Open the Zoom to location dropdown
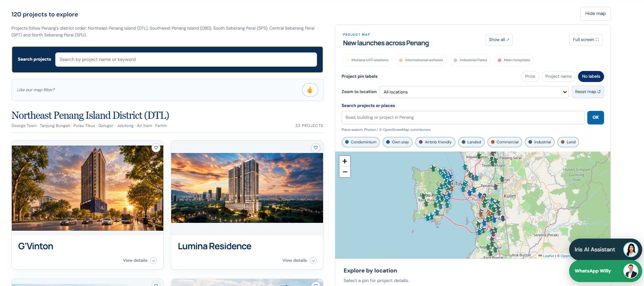Screen dimensions: 644x286 click(x=474, y=92)
